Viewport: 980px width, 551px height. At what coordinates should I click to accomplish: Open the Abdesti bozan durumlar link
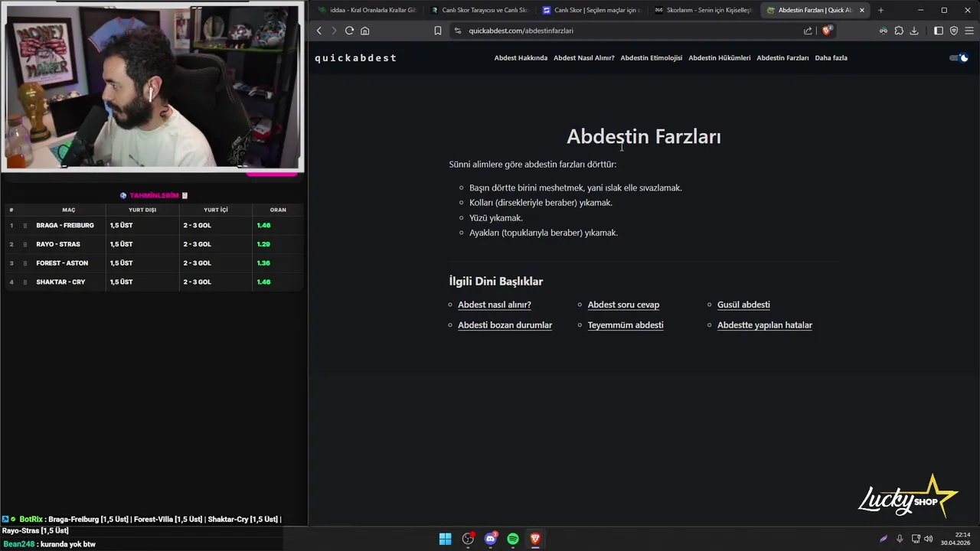pyautogui.click(x=505, y=325)
